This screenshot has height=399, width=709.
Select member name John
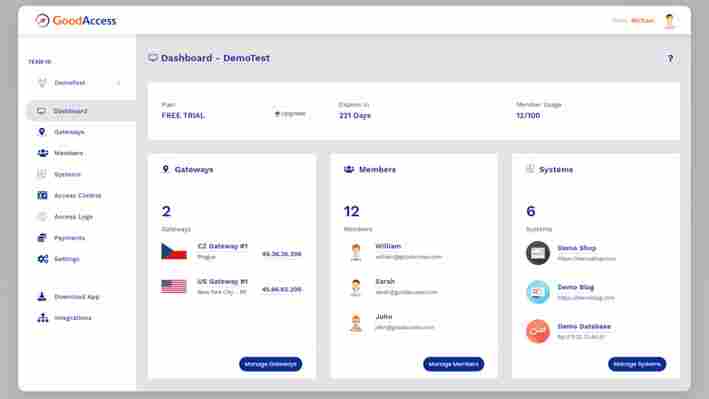coord(383,317)
